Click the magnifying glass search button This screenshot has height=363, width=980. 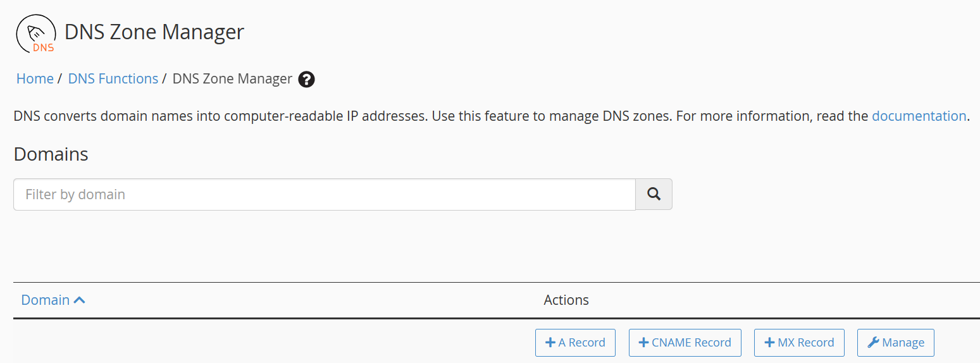654,194
